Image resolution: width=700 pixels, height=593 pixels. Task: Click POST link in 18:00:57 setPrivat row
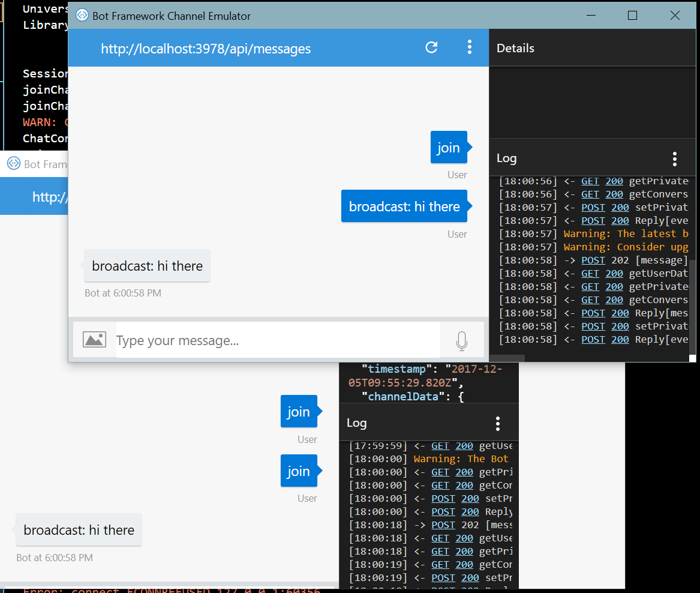pos(593,207)
